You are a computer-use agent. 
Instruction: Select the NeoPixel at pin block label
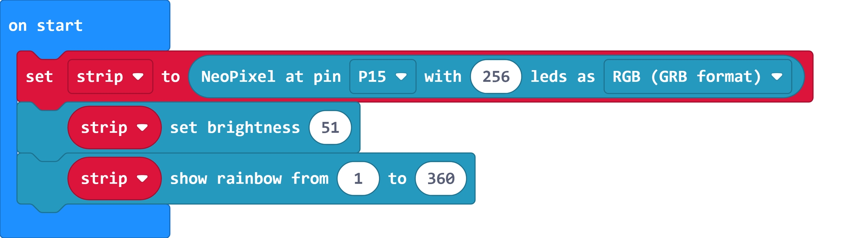click(271, 77)
